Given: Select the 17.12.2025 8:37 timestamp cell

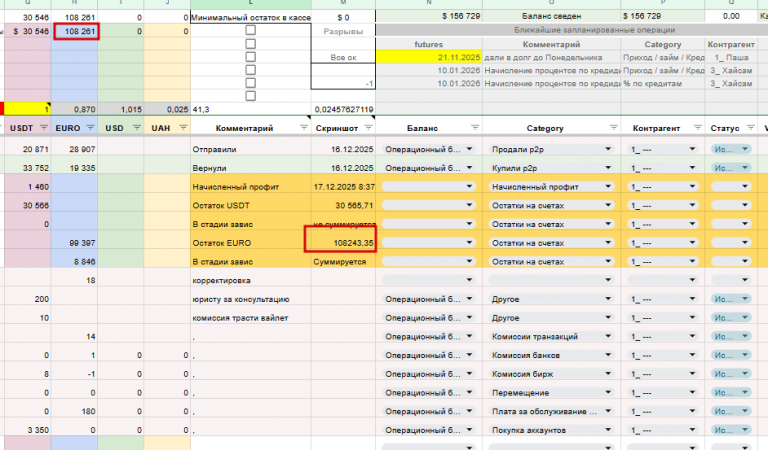Looking at the screenshot, I should tap(343, 187).
